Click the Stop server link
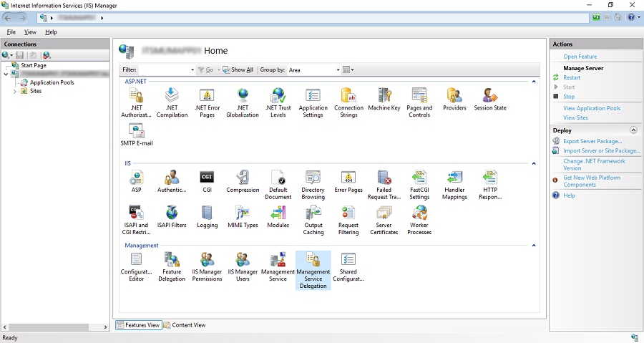 pos(569,97)
